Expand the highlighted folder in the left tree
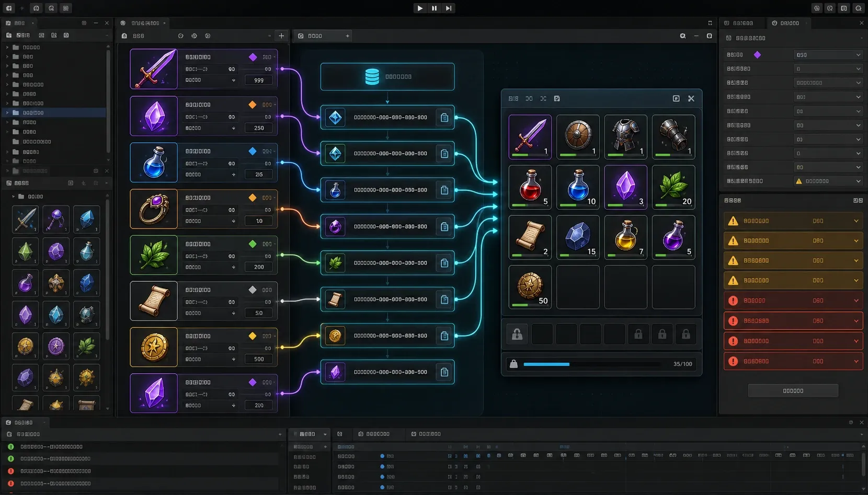The image size is (868, 495). (x=7, y=113)
